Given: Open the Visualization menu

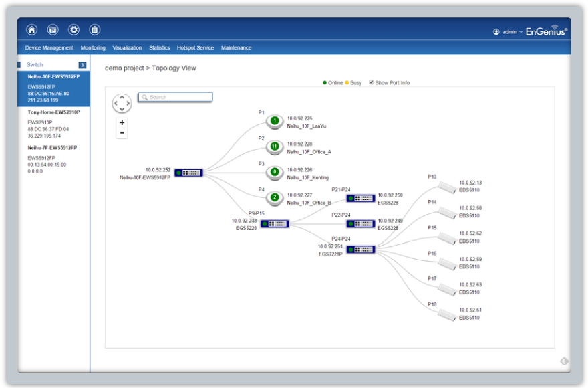Looking at the screenshot, I should tap(127, 47).
